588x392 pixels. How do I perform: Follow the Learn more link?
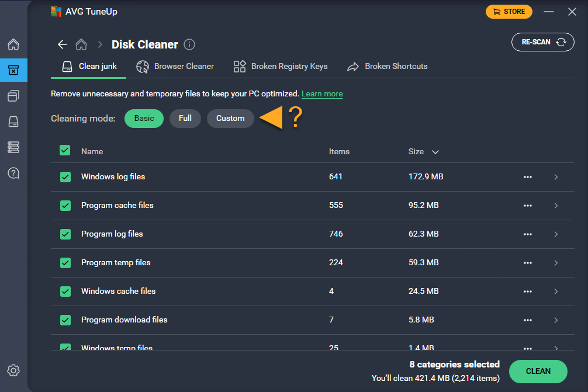[322, 94]
